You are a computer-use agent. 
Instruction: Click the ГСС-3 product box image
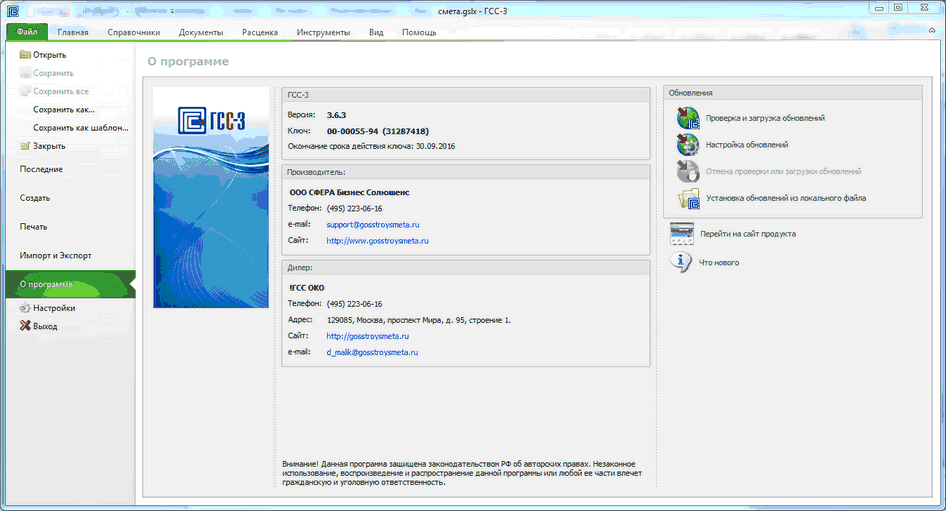(211, 197)
